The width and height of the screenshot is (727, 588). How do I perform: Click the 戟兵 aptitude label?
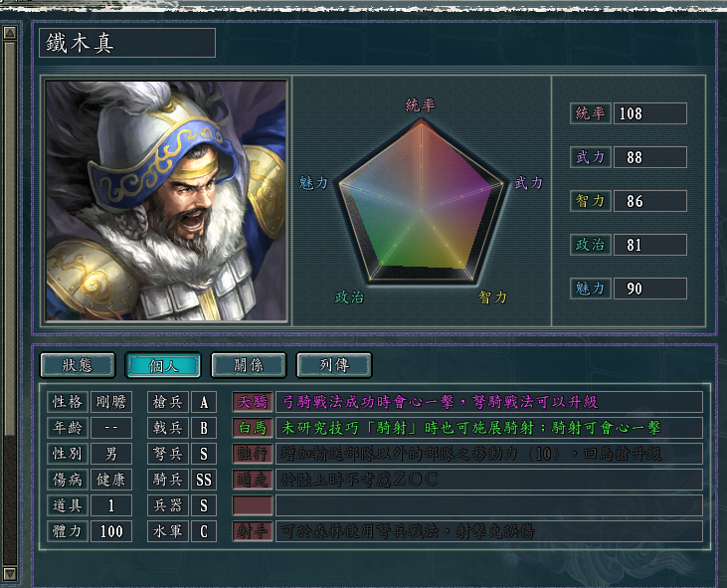coord(168,428)
